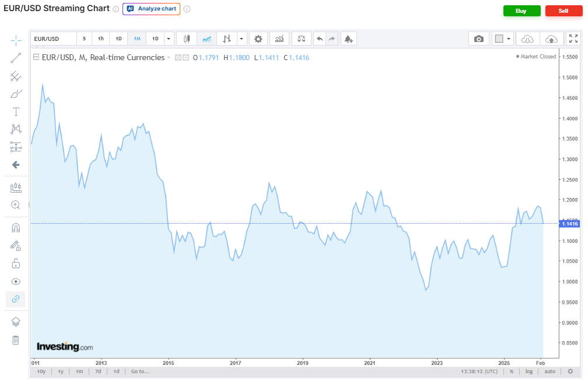This screenshot has width=588, height=379.
Task: Open the indicators panel
Action: coord(279,39)
